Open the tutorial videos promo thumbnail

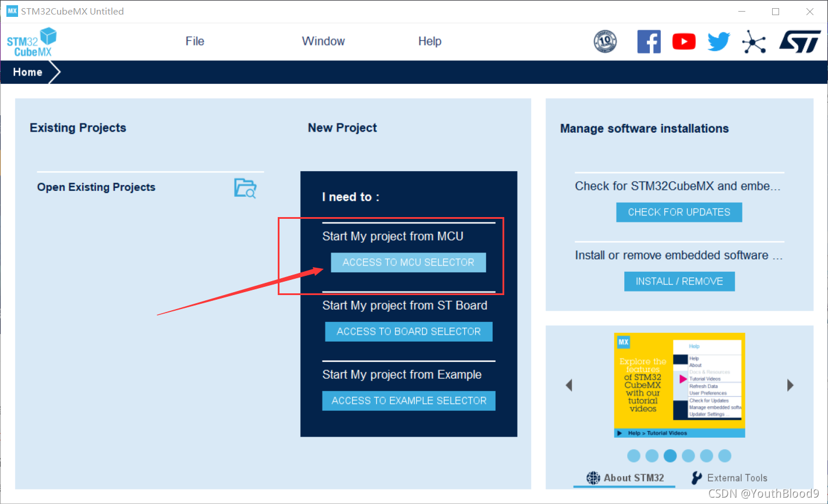(x=680, y=385)
